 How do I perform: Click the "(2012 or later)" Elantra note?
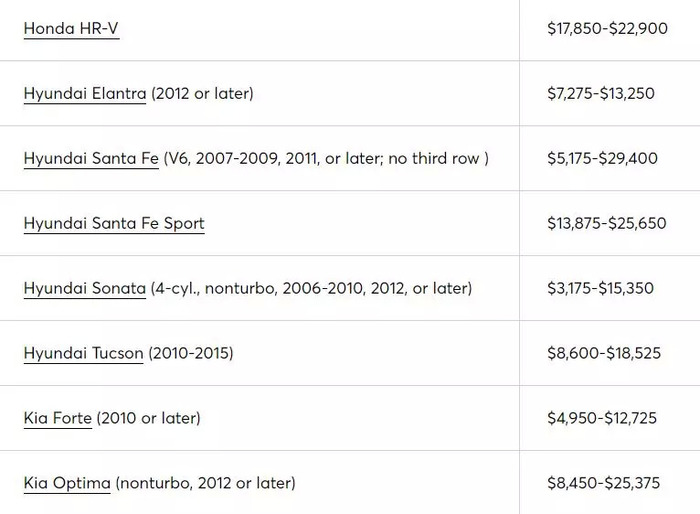pos(202,93)
